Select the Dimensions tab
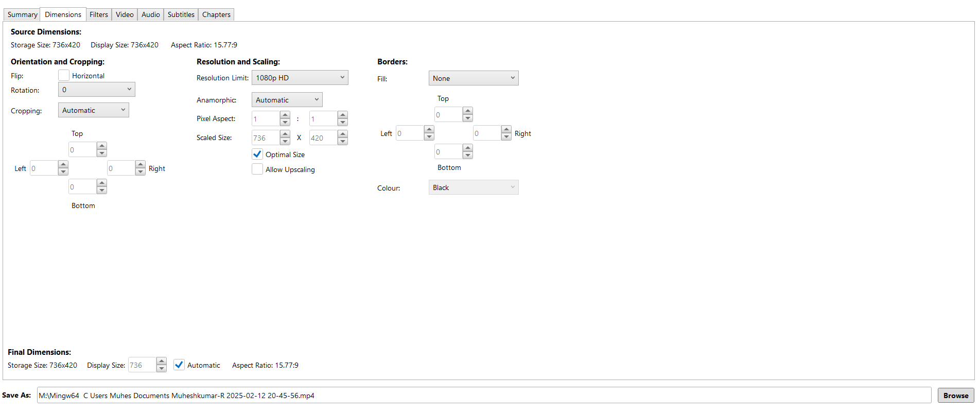The height and width of the screenshot is (412, 980). click(x=63, y=14)
